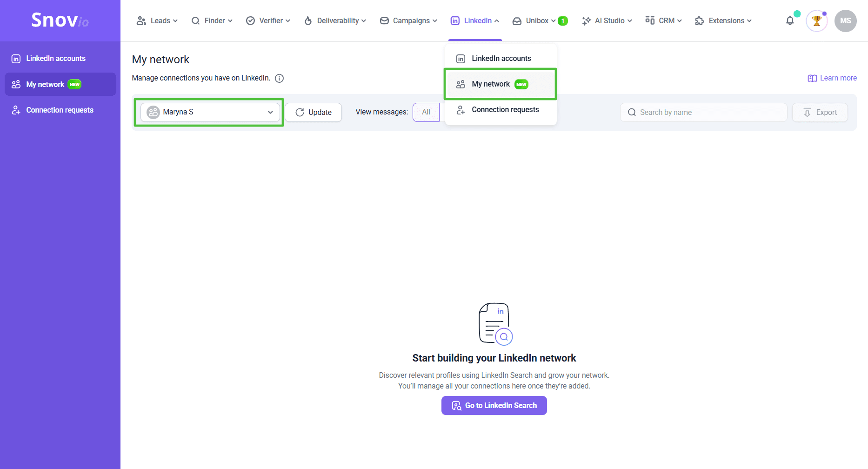Expand the Campaigns dropdown menu
This screenshot has width=868, height=469.
coord(408,21)
